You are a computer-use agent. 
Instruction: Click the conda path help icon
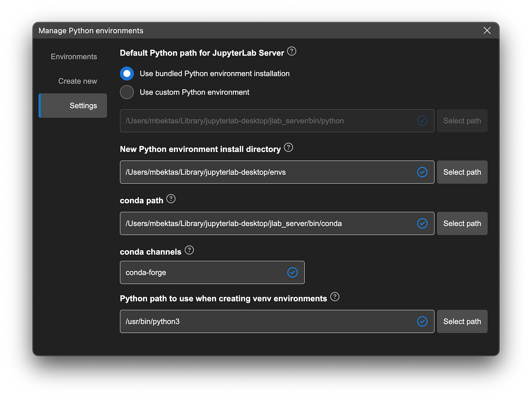click(171, 198)
